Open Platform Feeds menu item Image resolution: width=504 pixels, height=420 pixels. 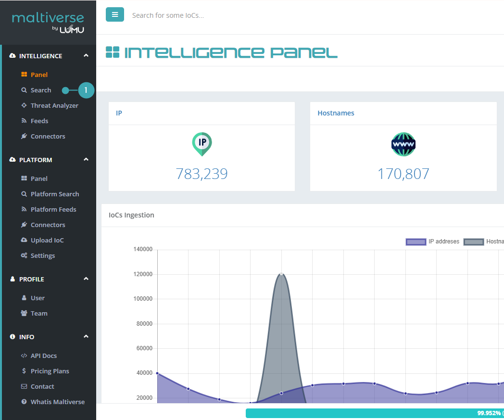coord(53,209)
